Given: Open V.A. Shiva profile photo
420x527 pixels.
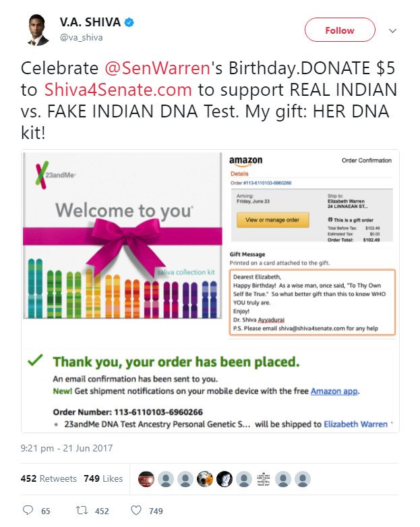Looking at the screenshot, I should pos(37,30).
